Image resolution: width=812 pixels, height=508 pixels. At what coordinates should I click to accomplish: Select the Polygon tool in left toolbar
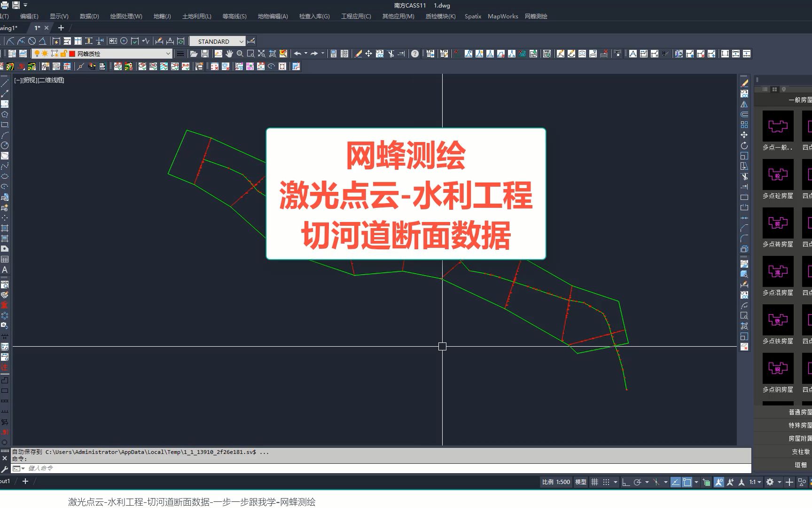pos(5,114)
